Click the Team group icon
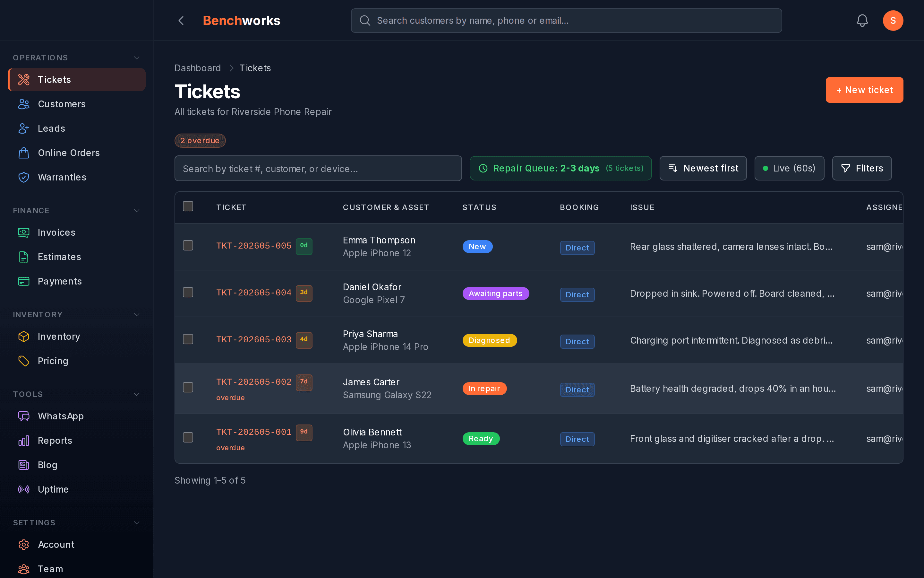The height and width of the screenshot is (578, 924). [x=24, y=569]
